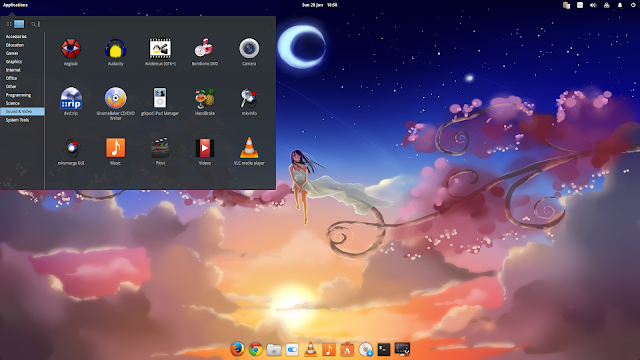
Task: Open dvd::rip application
Action: click(x=71, y=101)
